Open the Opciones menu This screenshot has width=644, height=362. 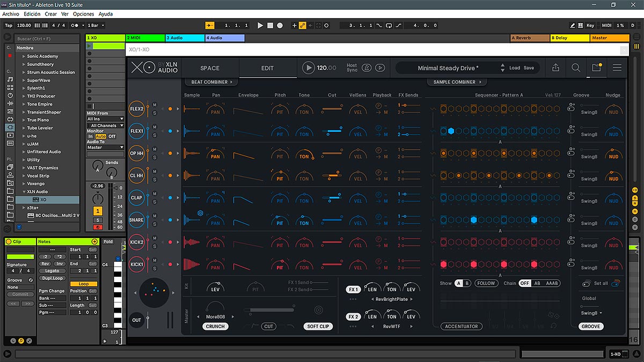coord(83,14)
